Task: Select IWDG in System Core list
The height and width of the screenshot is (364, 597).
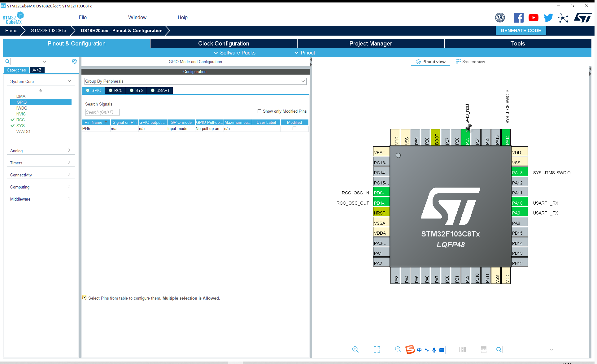Action: tap(22, 108)
